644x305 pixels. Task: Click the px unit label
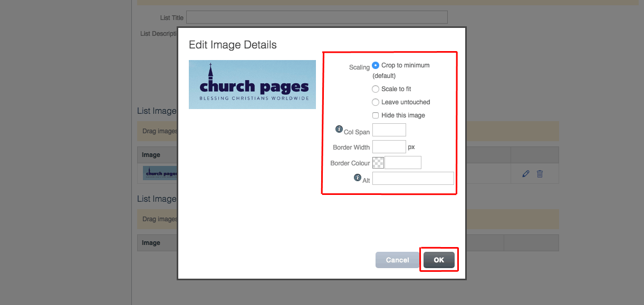click(x=411, y=147)
